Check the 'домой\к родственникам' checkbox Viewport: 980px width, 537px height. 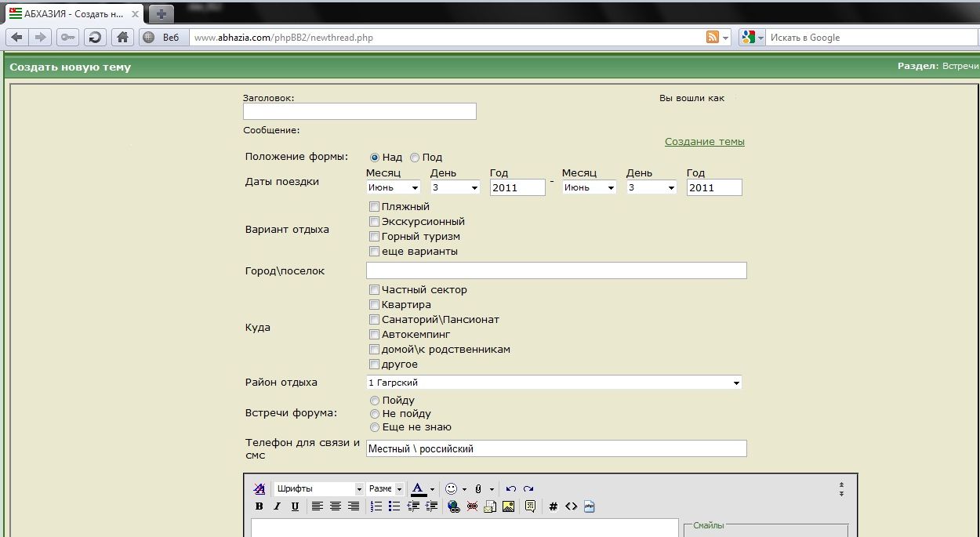coord(374,350)
